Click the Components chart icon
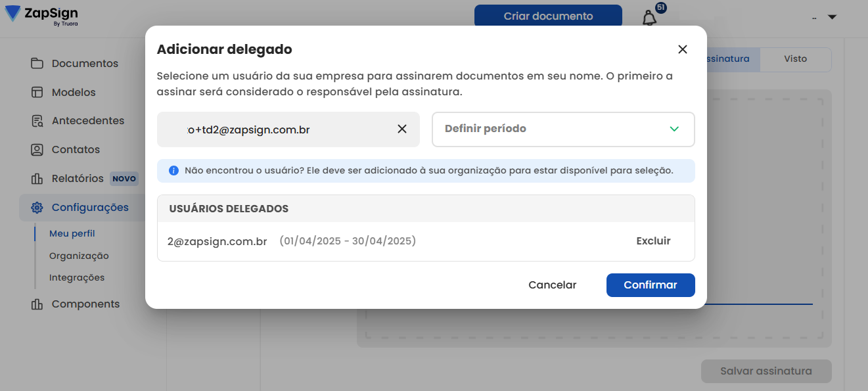This screenshot has width=868, height=391. (x=37, y=304)
